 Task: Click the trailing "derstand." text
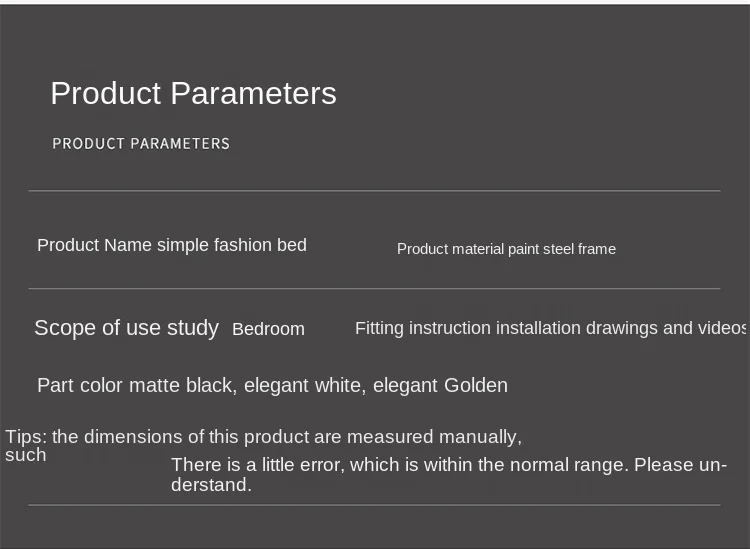pyautogui.click(x=211, y=485)
